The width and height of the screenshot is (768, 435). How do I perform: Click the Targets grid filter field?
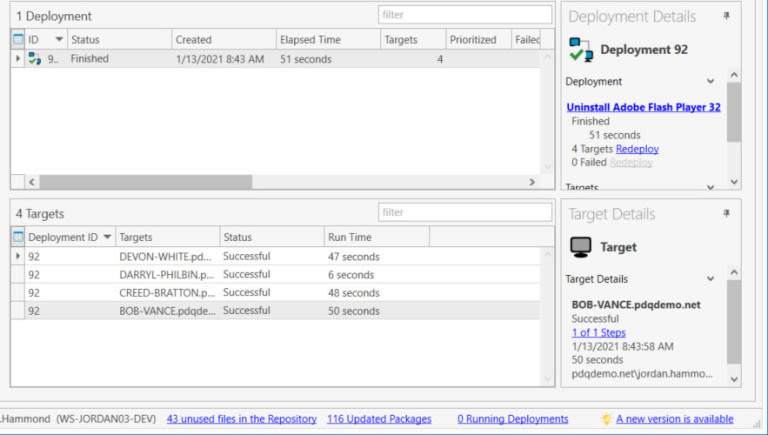click(465, 212)
